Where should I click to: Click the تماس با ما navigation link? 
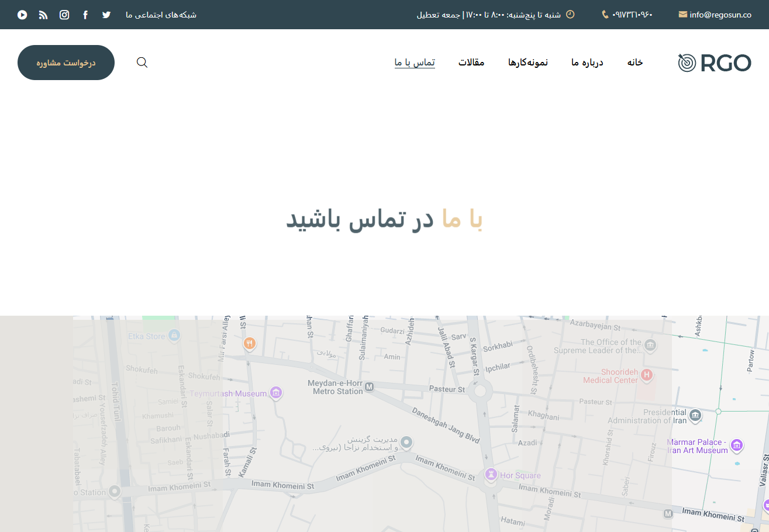[415, 62]
